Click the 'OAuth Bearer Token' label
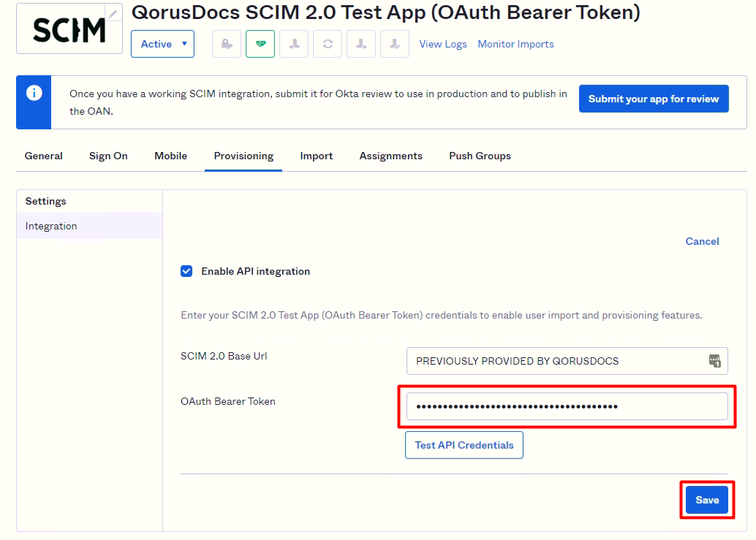 point(228,401)
